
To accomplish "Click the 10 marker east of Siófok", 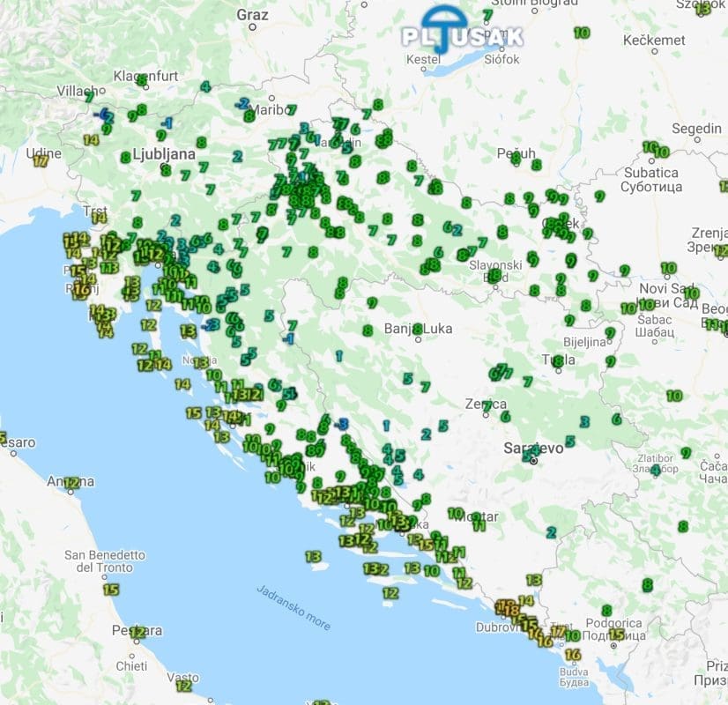I will (582, 33).
